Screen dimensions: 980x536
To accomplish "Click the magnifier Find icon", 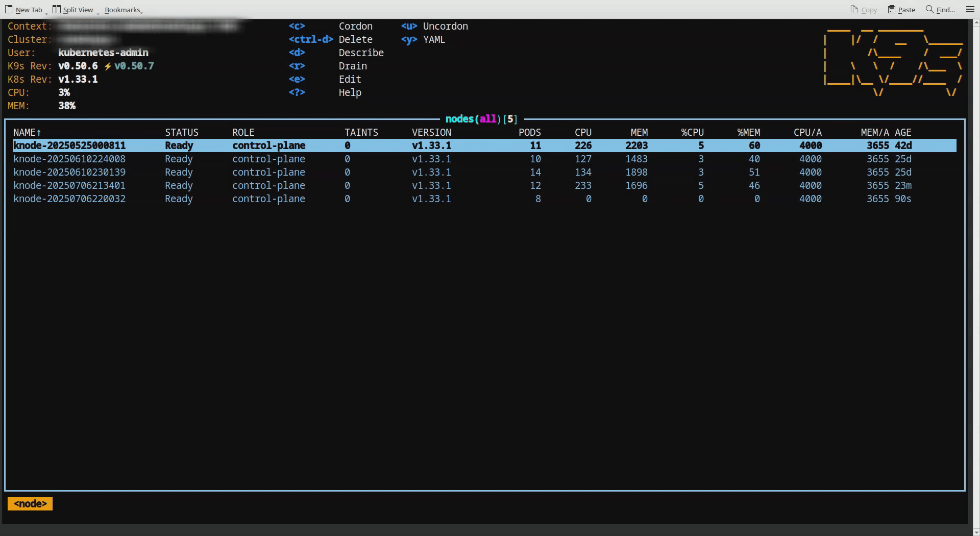I will coord(930,9).
